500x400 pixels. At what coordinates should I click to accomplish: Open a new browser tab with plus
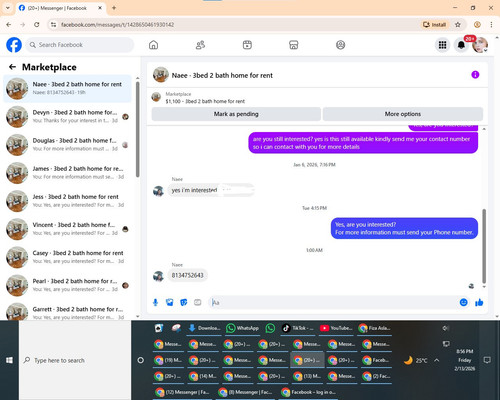tap(114, 8)
